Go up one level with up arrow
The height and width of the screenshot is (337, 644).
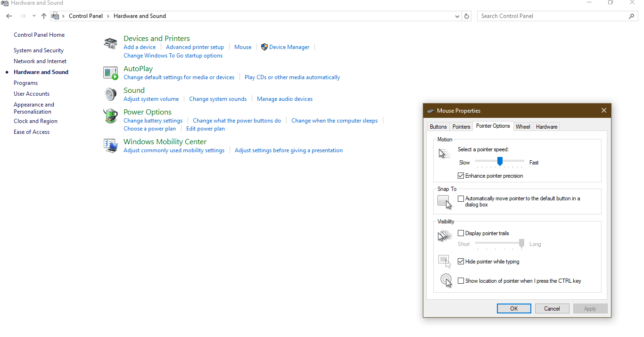44,16
